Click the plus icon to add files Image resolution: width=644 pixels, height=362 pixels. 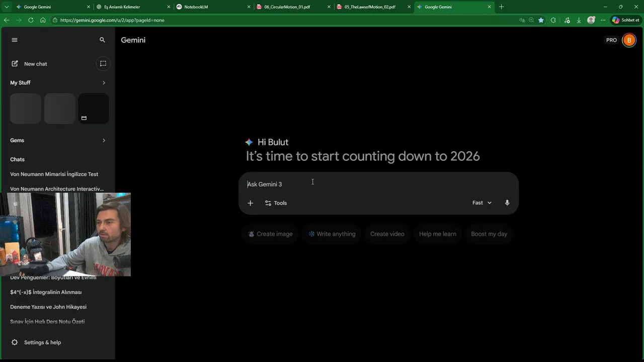[x=250, y=203]
